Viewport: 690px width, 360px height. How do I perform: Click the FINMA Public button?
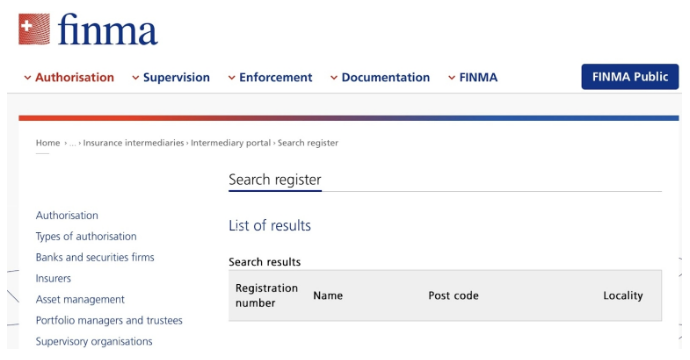(630, 77)
